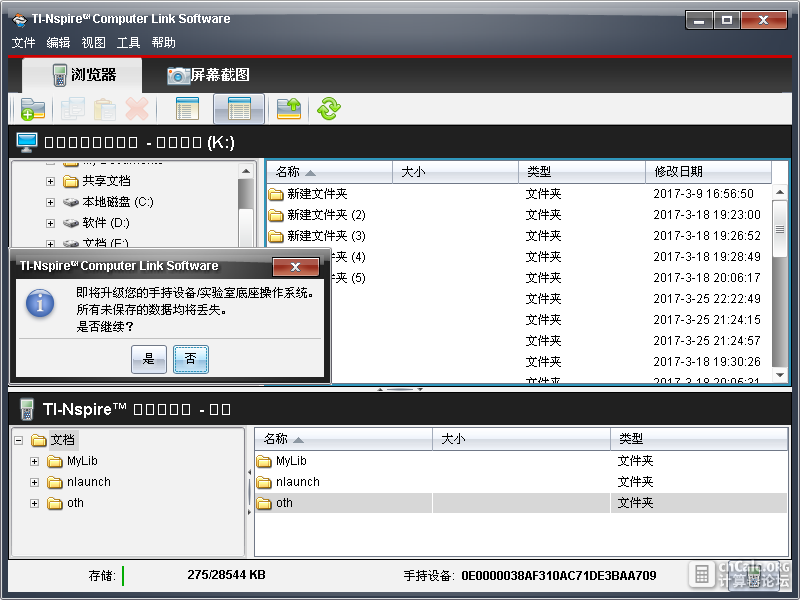Click the 新建文件夹 (3) folder icon

[x=276, y=236]
